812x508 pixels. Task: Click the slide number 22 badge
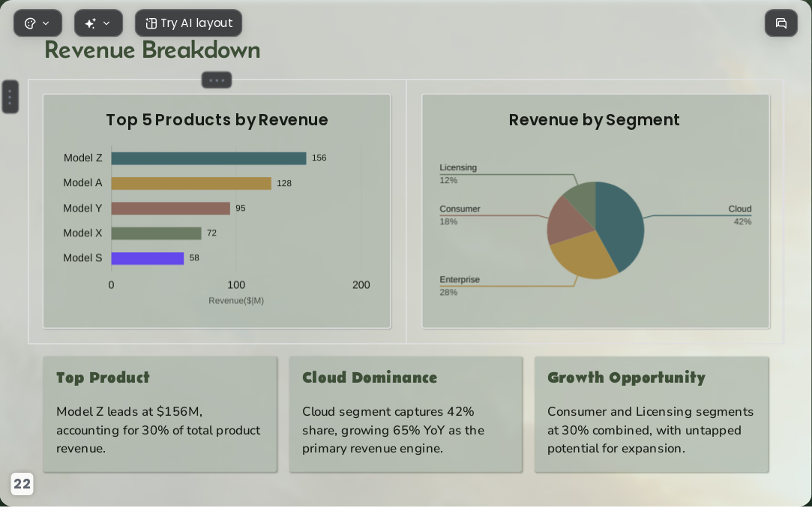(22, 484)
